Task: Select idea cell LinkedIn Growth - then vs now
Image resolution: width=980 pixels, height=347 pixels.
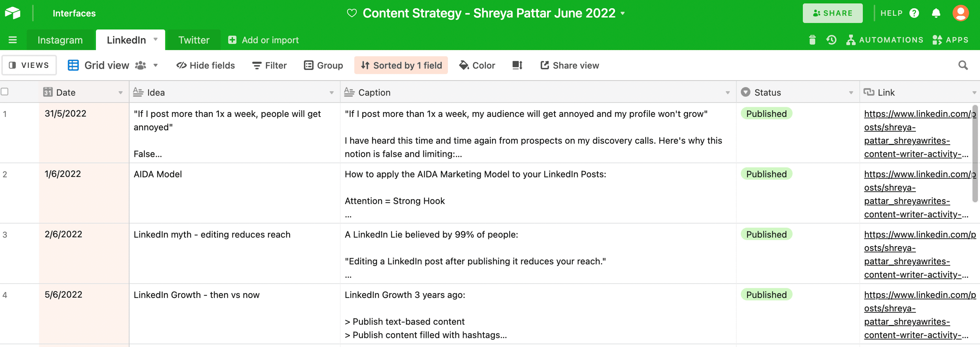Action: [x=235, y=314]
